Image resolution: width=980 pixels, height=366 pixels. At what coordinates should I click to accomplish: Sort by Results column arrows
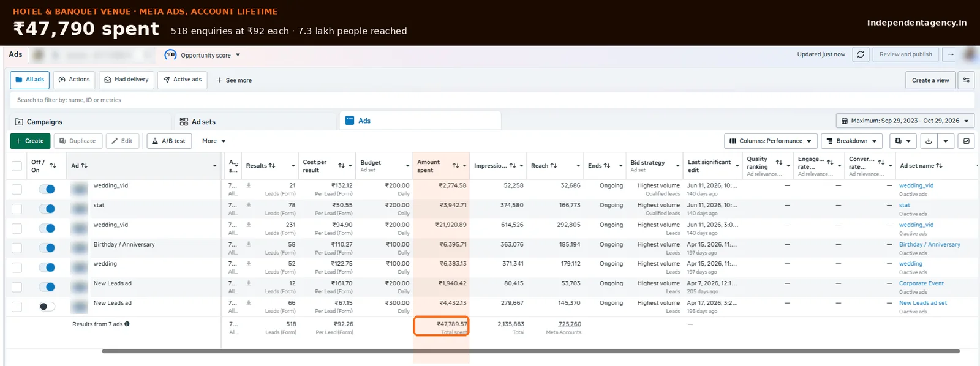(x=271, y=166)
